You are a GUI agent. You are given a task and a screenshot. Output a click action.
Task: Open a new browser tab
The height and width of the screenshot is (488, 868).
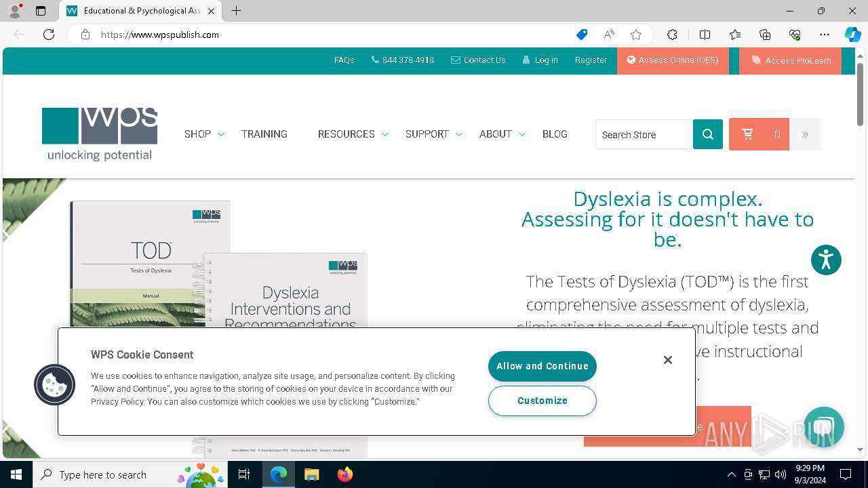coord(236,11)
